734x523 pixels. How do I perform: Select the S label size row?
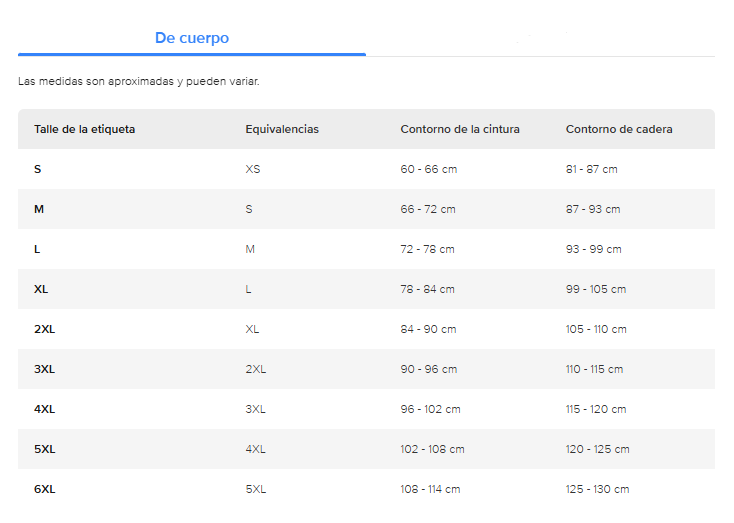tap(38, 169)
